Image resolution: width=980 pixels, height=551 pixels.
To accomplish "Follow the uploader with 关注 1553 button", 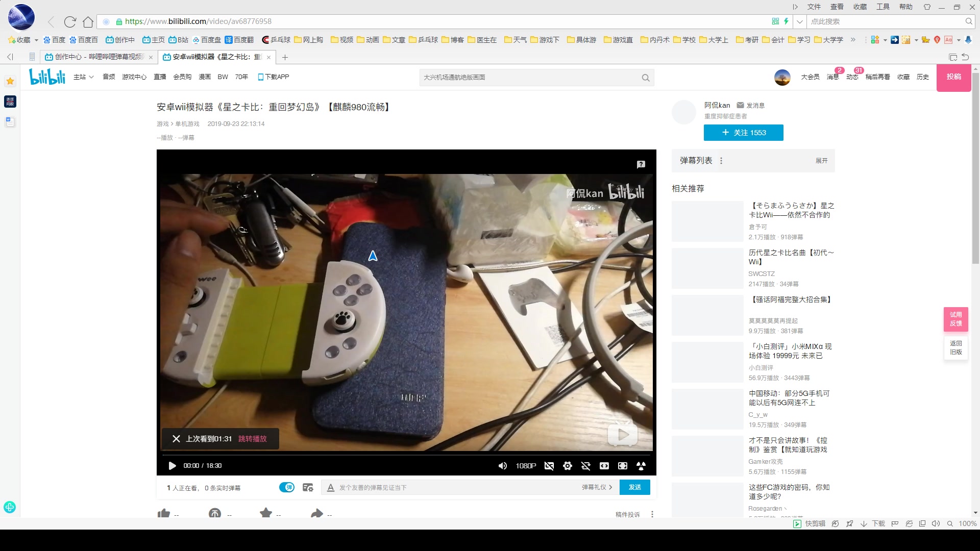I will pyautogui.click(x=744, y=133).
